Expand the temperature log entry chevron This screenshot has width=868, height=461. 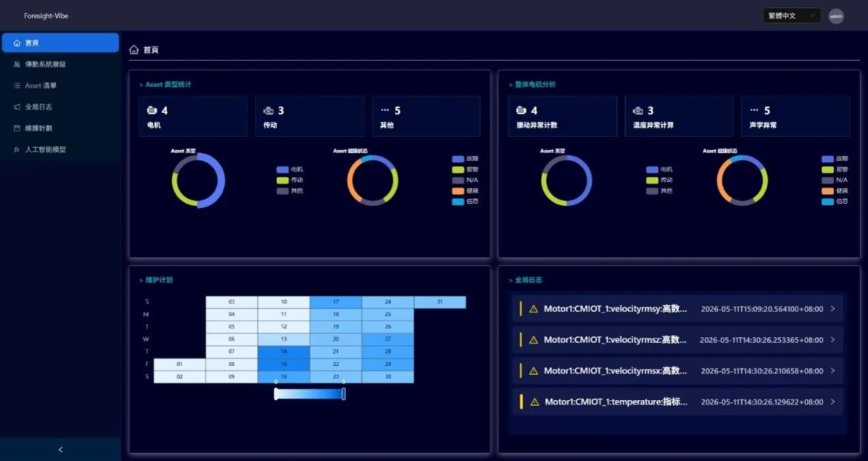coord(832,402)
